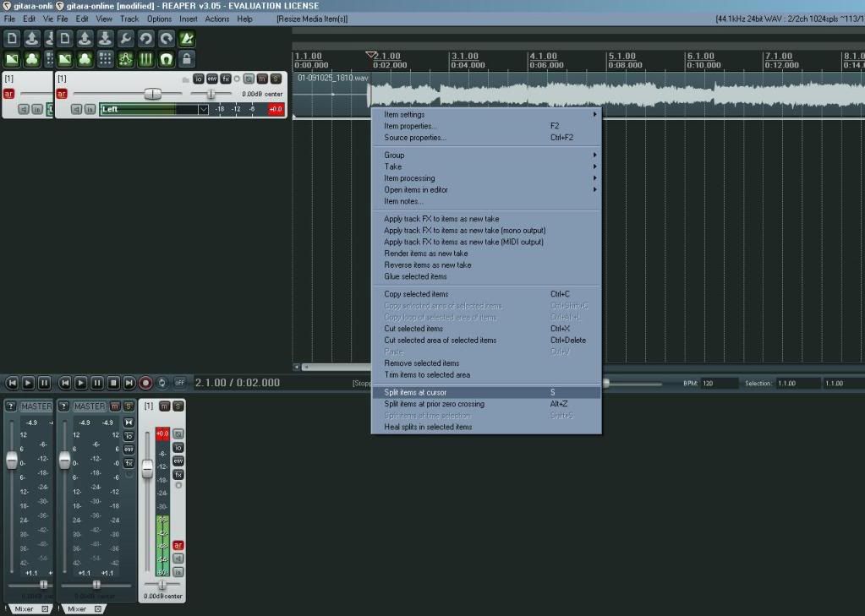
Task: Click the red Record transport button
Action: coord(145,382)
